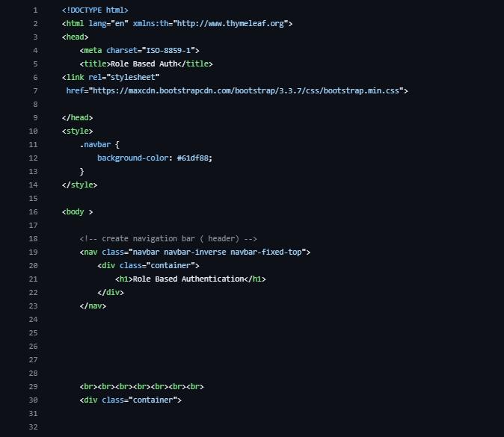504x437 pixels.
Task: Click line number 25 in the gutter
Action: (x=33, y=333)
